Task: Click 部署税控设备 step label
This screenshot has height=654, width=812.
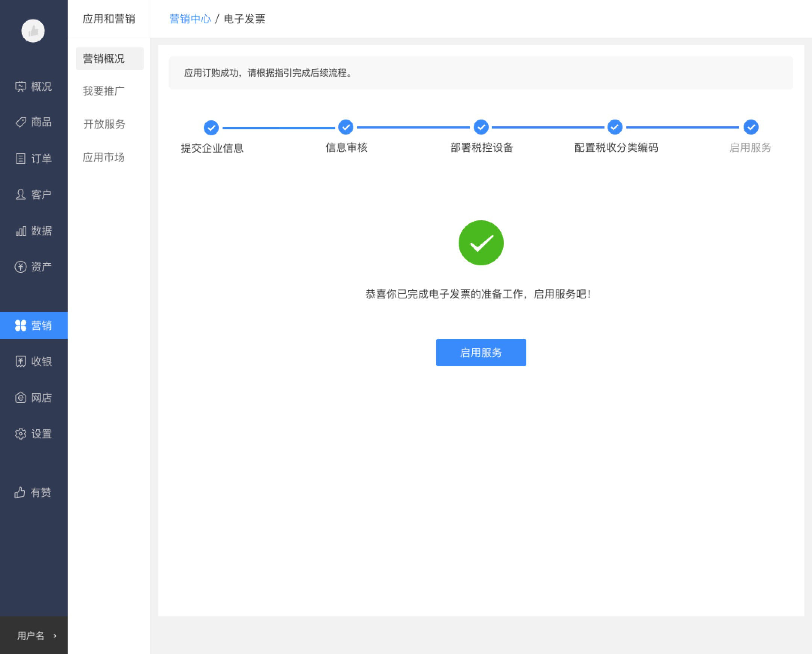Action: point(482,147)
